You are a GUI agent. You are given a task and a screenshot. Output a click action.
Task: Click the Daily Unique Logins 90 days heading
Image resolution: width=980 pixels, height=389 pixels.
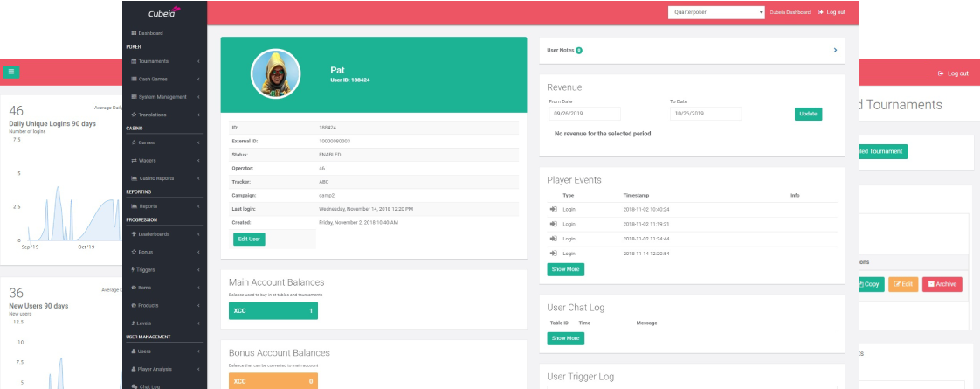(52, 124)
